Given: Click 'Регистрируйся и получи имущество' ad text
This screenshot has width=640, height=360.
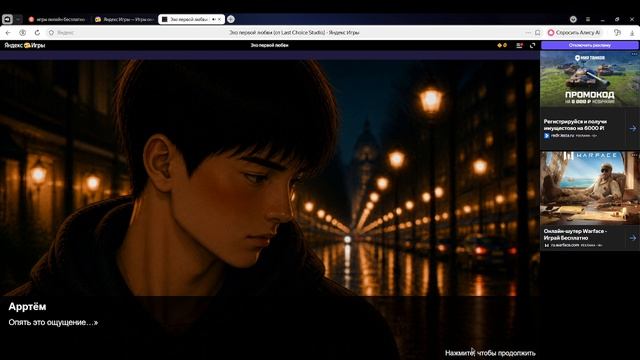Looking at the screenshot, I should point(575,125).
